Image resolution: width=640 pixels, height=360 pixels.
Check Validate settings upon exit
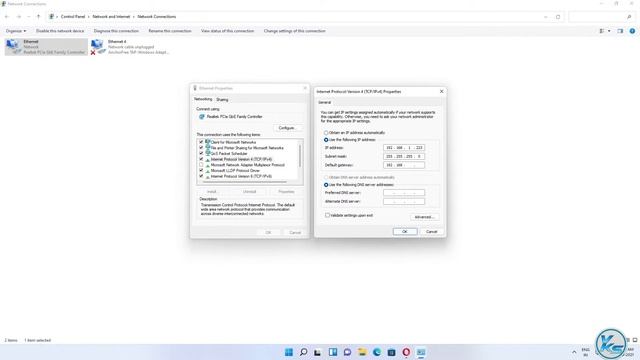327,215
